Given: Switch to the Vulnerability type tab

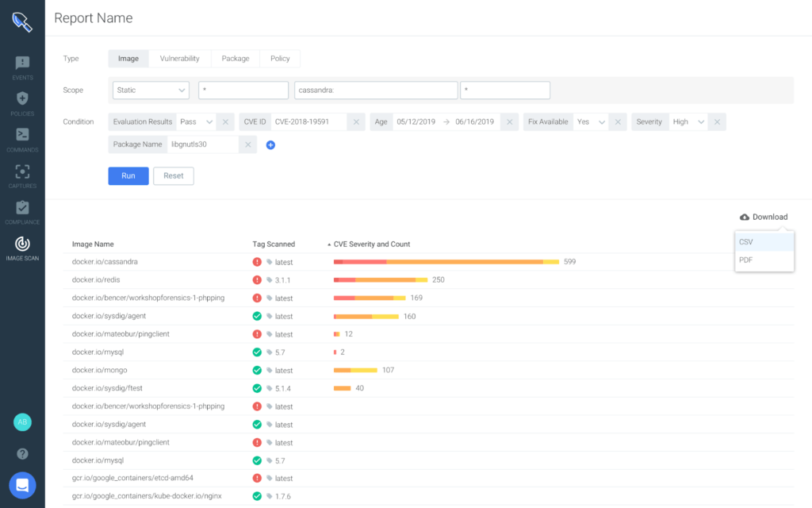Looking at the screenshot, I should pyautogui.click(x=179, y=59).
